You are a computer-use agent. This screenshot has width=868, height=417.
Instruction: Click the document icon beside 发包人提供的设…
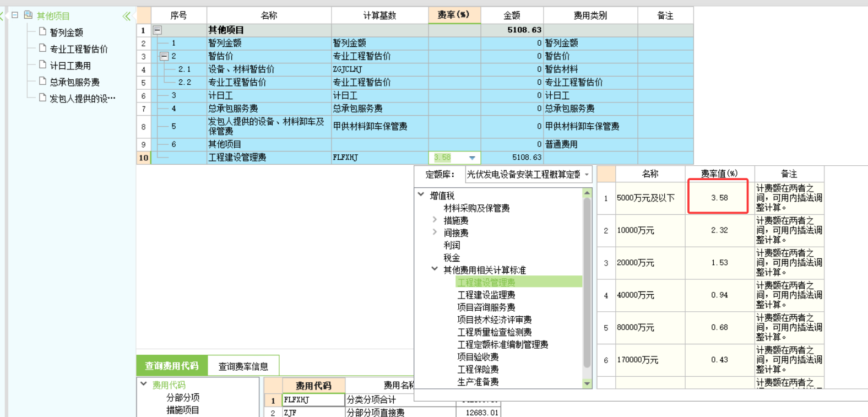[42, 98]
